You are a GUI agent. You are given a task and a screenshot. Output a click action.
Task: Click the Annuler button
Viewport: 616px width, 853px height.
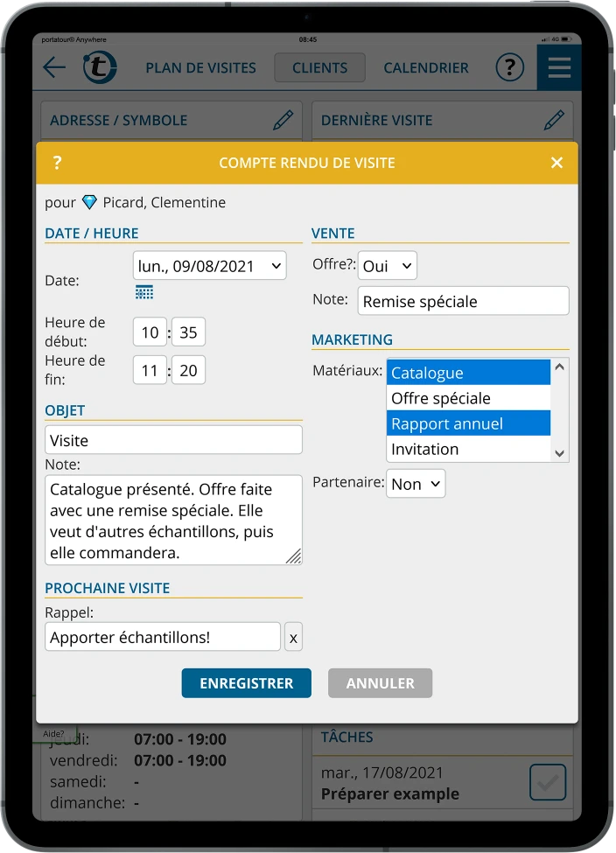pos(381,683)
